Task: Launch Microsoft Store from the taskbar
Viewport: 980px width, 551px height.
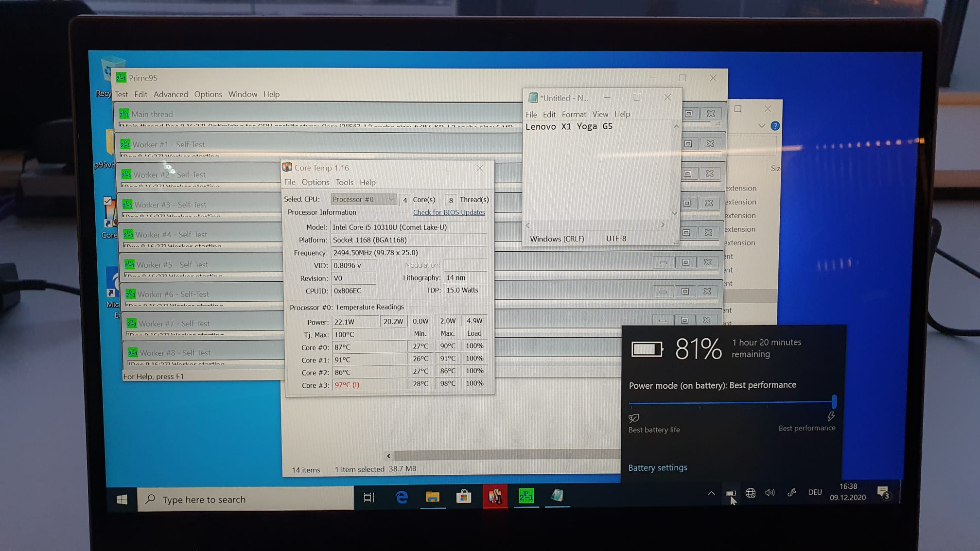Action: pos(463,497)
